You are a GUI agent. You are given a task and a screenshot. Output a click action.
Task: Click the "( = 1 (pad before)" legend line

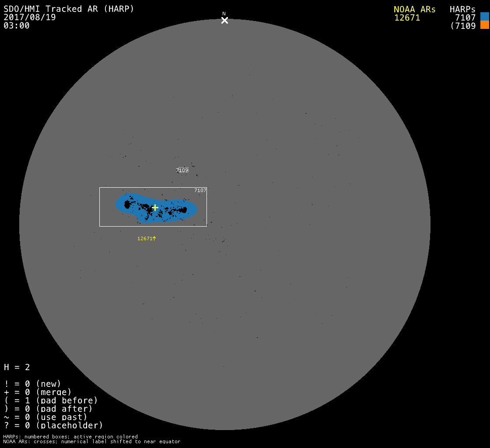coord(51,400)
